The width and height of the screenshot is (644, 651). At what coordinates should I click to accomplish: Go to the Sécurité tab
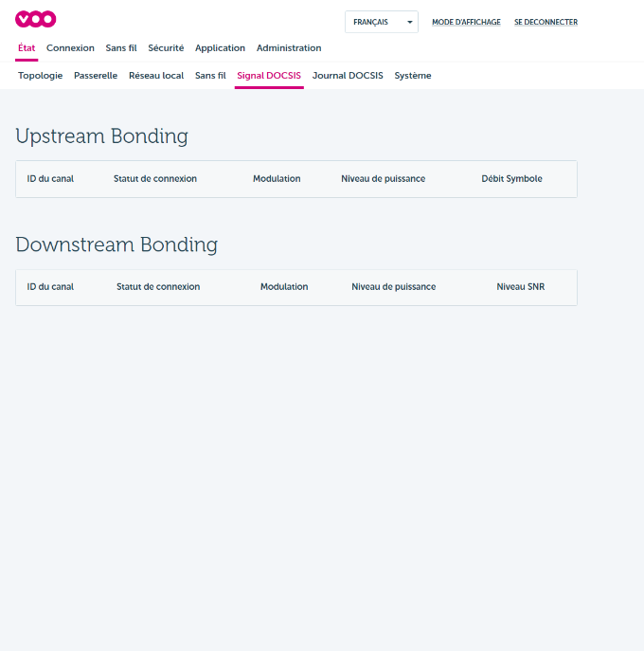tap(166, 48)
